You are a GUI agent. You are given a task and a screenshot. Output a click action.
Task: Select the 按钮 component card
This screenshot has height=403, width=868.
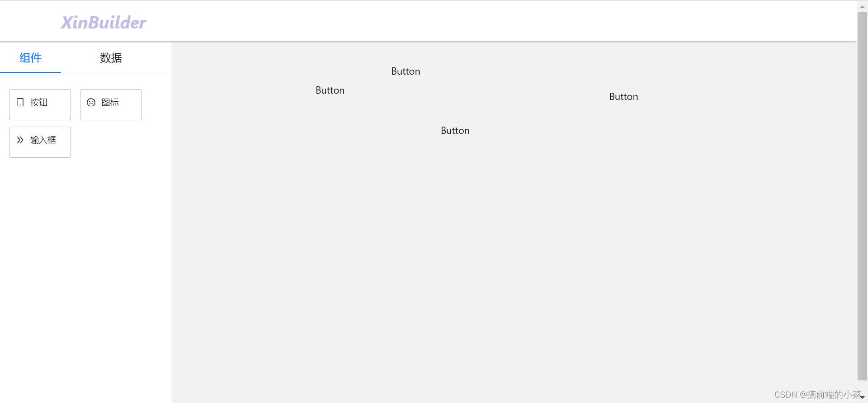[40, 104]
